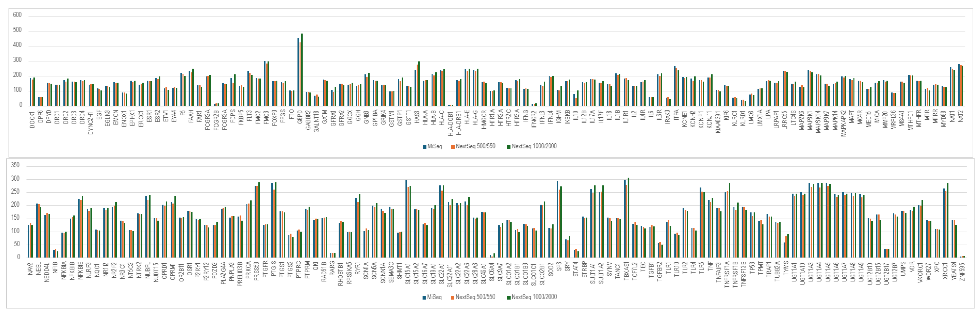
Task: Select the NextSeq 500/550 legend label in the lower chart
Action: click(x=475, y=297)
